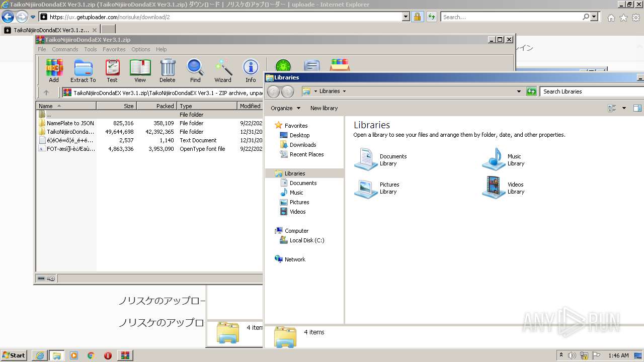Click the Libraries window refresh button

coord(531,92)
